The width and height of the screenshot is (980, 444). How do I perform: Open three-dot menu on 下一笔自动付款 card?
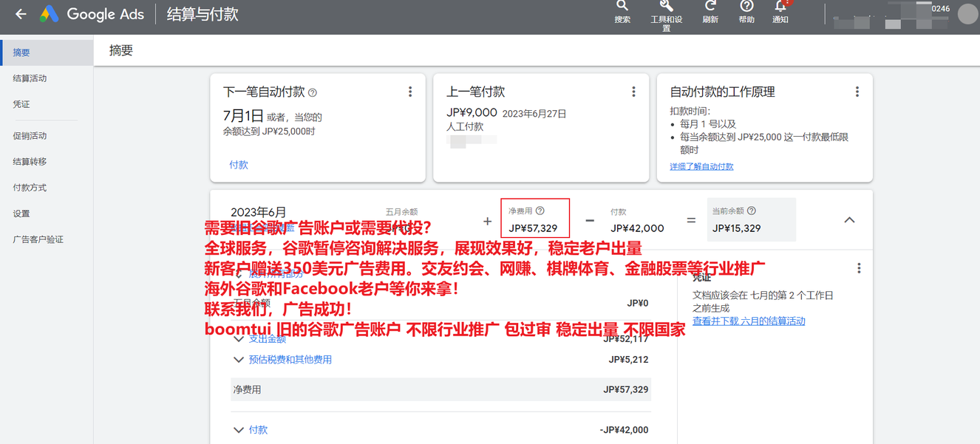click(x=410, y=92)
